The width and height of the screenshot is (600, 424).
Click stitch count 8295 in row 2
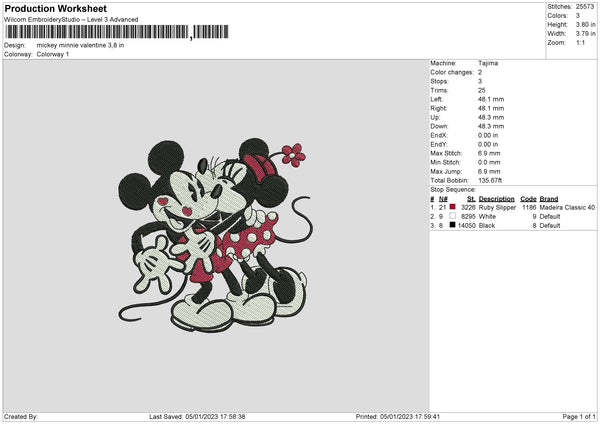point(468,217)
